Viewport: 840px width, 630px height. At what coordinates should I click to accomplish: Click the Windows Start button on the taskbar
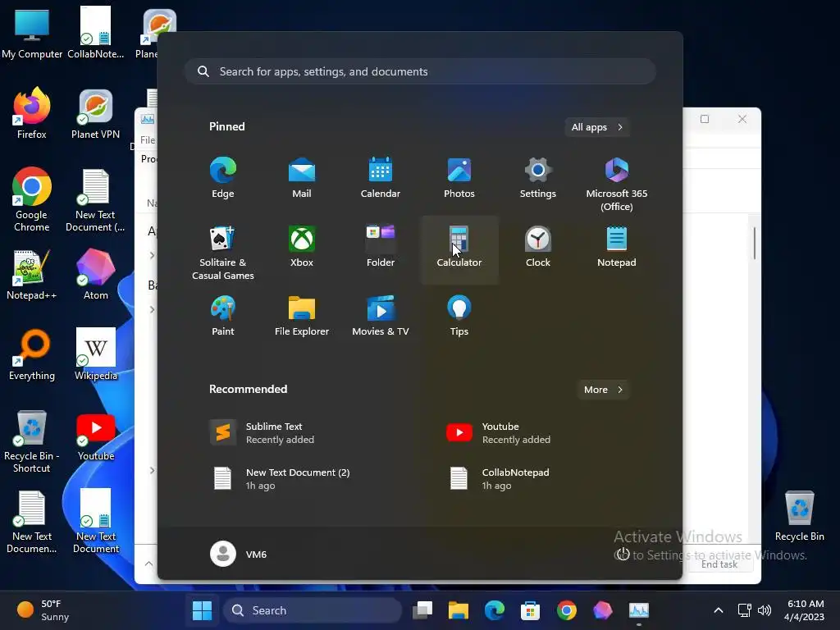202,610
